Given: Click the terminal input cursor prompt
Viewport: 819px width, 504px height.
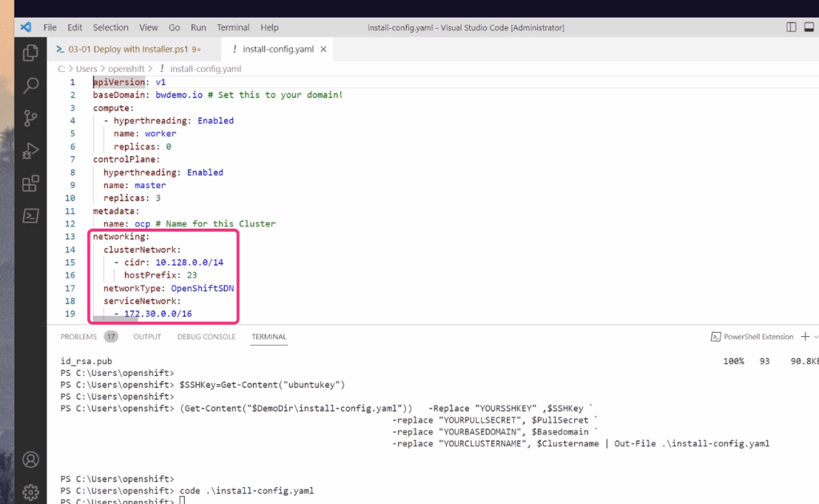Looking at the screenshot, I should (183, 501).
